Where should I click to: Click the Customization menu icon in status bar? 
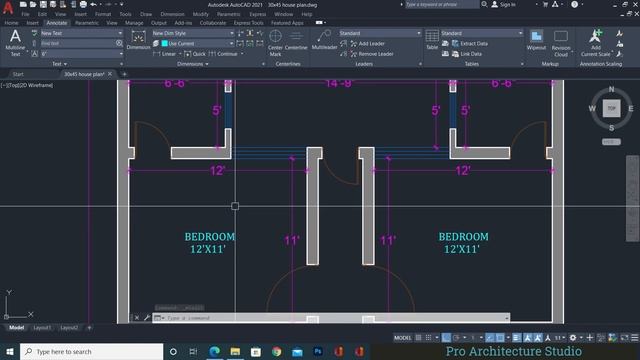[635, 338]
